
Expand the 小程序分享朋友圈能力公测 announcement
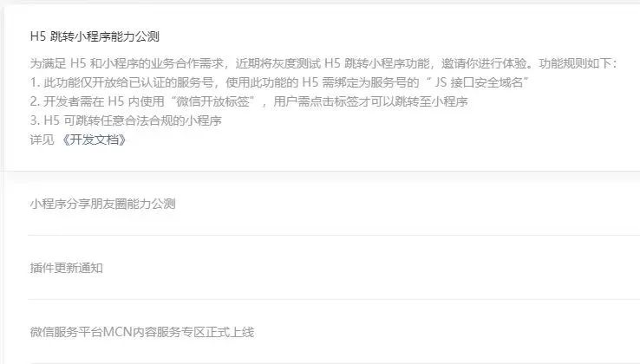102,204
